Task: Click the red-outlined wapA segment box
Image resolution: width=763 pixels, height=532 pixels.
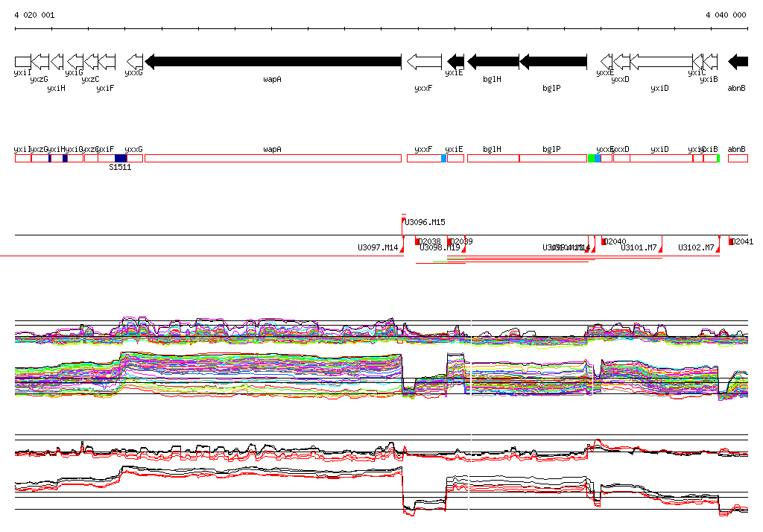Action: tap(273, 158)
